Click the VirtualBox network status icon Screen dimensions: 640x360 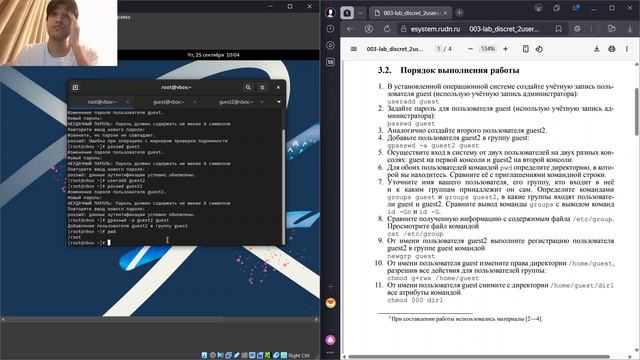pos(228,356)
